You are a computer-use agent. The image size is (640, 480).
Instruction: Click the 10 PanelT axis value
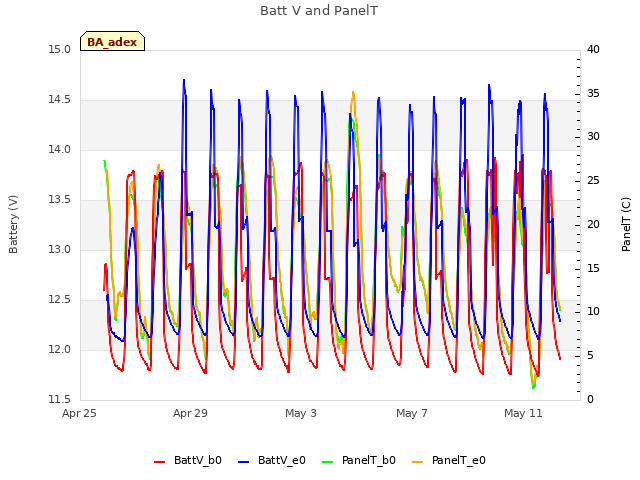pos(593,312)
